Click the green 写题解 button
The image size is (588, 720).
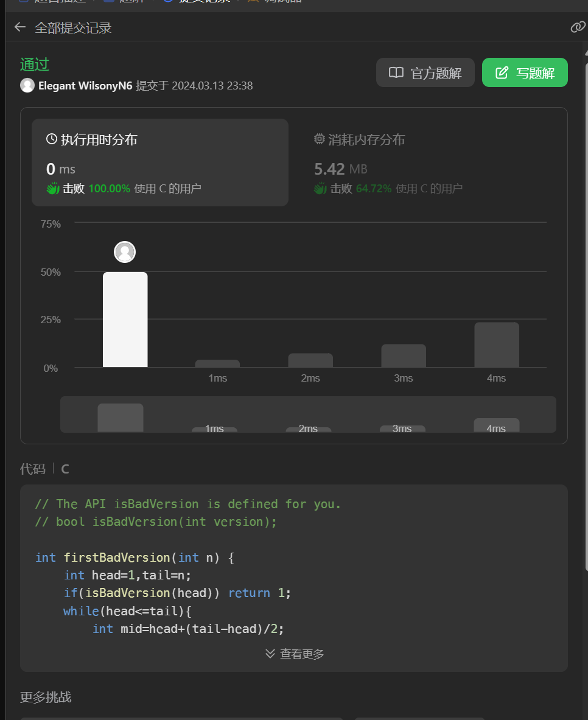(x=525, y=73)
